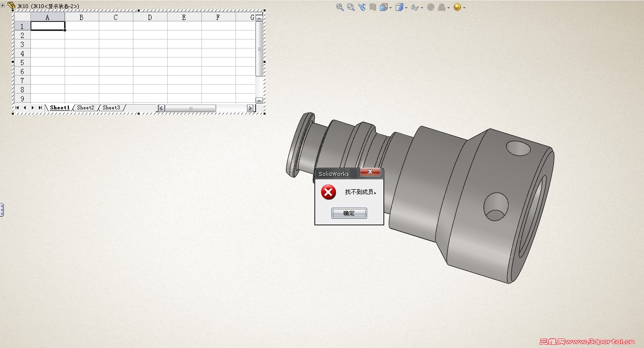Select the JK10 (JK10<显示状态-2>) tree label
The width and height of the screenshot is (644, 348).
(48, 6)
